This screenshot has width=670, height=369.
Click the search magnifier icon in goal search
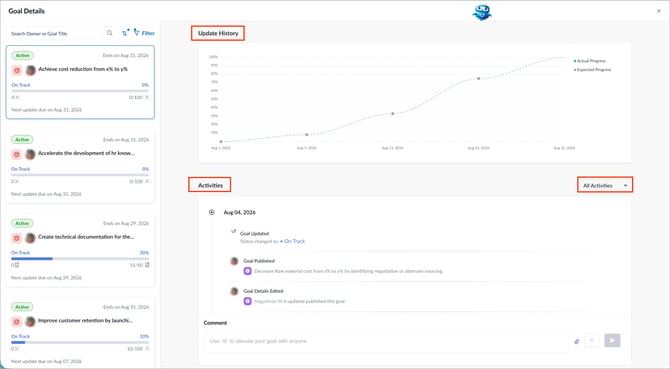click(109, 33)
